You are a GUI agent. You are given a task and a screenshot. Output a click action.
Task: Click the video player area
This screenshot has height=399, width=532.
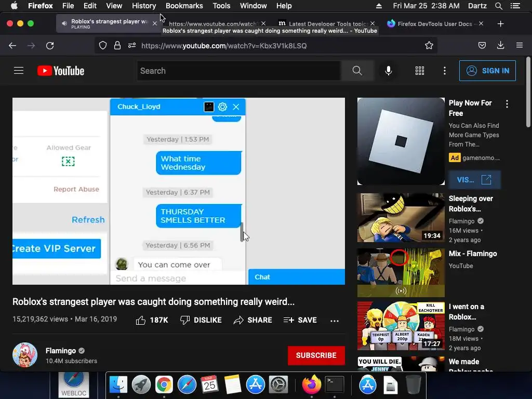(x=179, y=191)
